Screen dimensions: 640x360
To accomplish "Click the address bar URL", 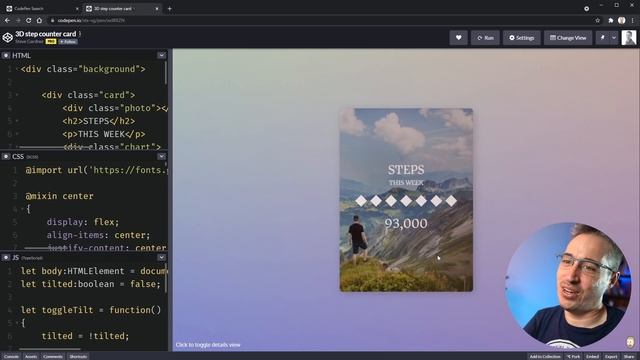I will [x=91, y=20].
